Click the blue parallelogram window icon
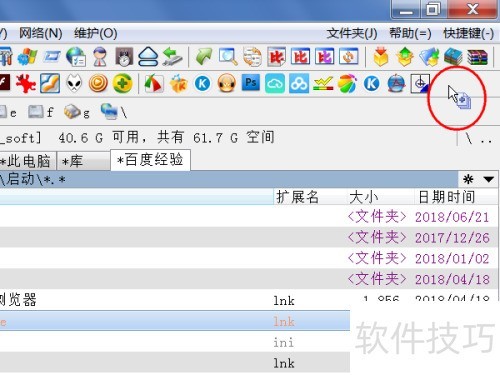The image size is (500, 375). pos(51,56)
